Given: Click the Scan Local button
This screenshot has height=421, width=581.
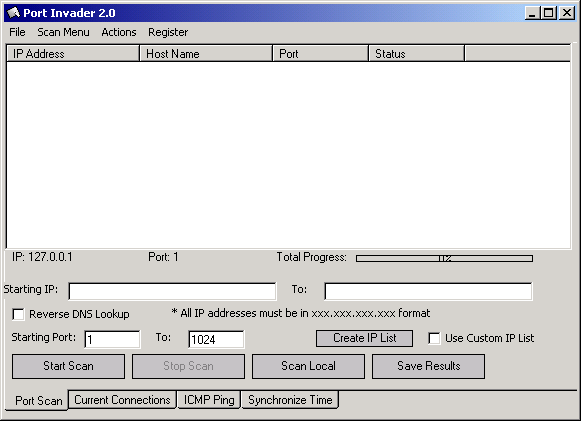Looking at the screenshot, I should [309, 367].
